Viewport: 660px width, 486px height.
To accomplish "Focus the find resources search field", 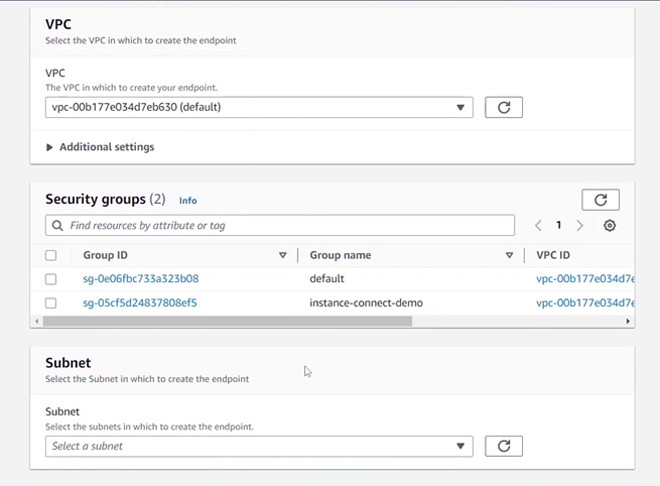I will [x=285, y=226].
